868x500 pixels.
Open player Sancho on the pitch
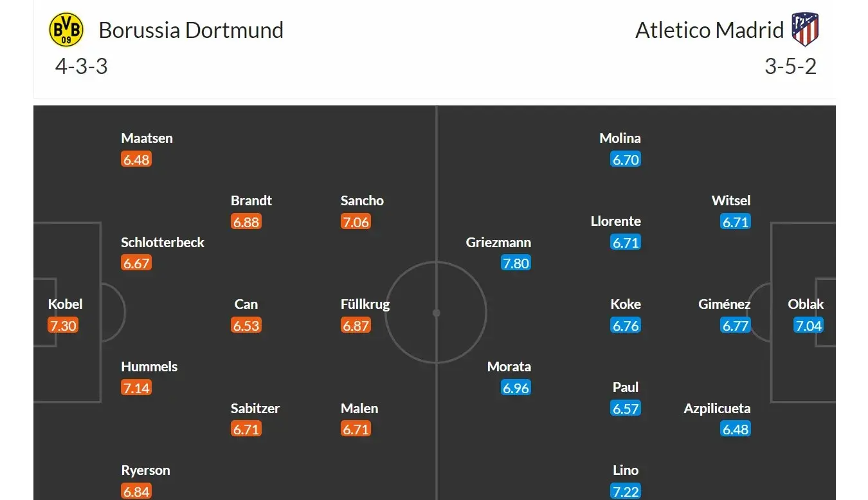(362, 201)
